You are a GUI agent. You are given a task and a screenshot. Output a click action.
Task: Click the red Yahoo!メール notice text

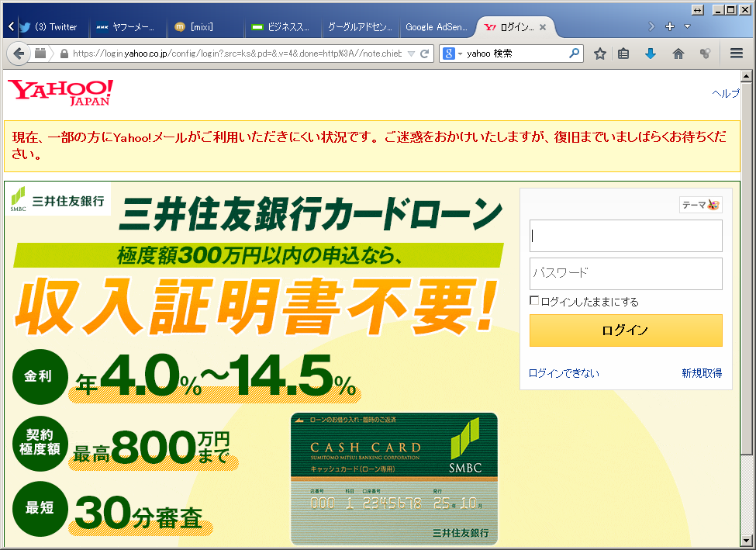(x=369, y=146)
